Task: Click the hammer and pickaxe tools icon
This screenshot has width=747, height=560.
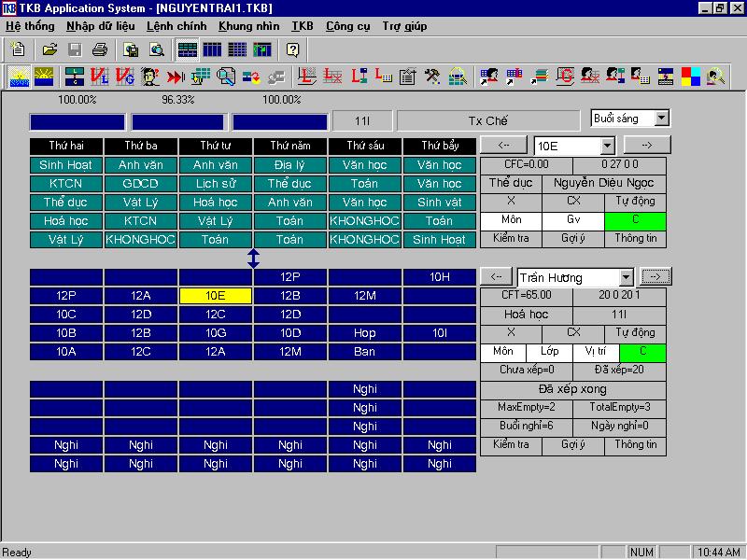Action: [x=431, y=77]
